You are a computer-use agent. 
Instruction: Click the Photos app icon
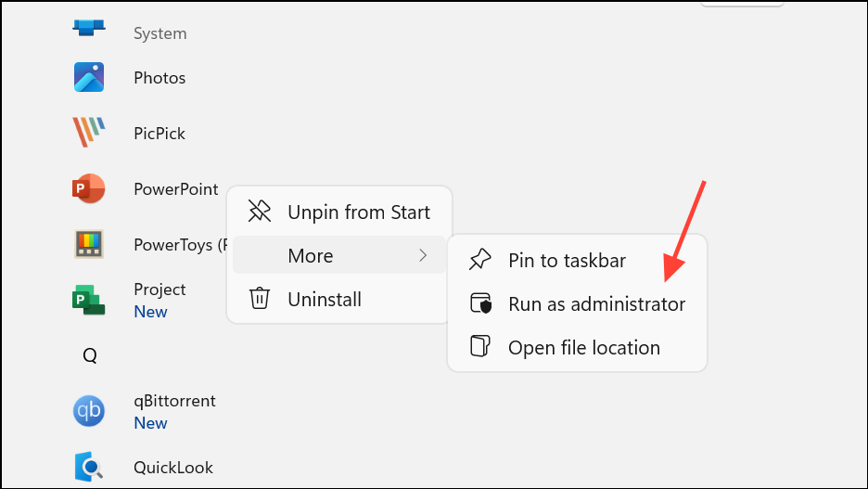tap(89, 78)
